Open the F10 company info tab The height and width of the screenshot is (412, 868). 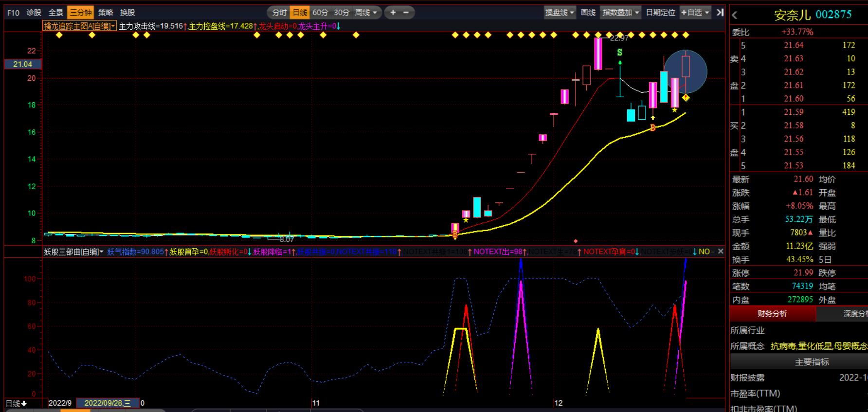(x=13, y=13)
